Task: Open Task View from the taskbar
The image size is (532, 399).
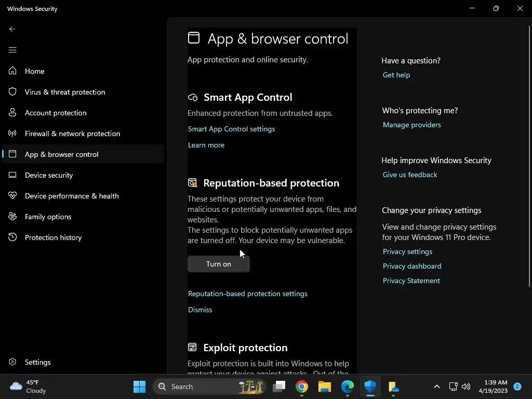Action: point(279,387)
